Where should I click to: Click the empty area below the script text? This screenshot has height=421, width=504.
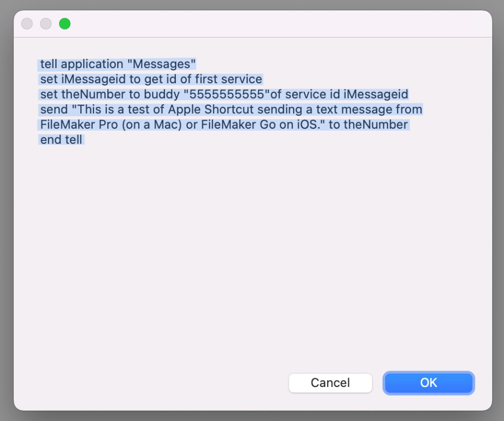point(246,246)
